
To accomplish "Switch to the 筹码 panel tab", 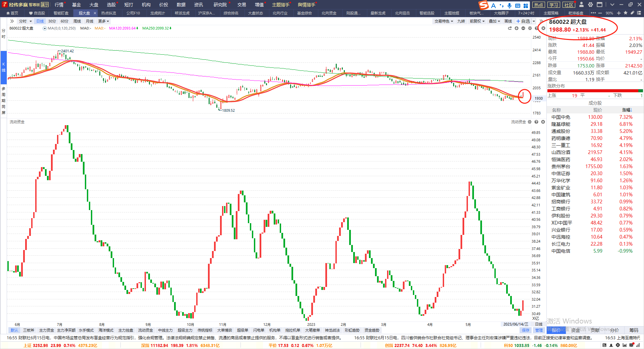I will click(x=634, y=330).
